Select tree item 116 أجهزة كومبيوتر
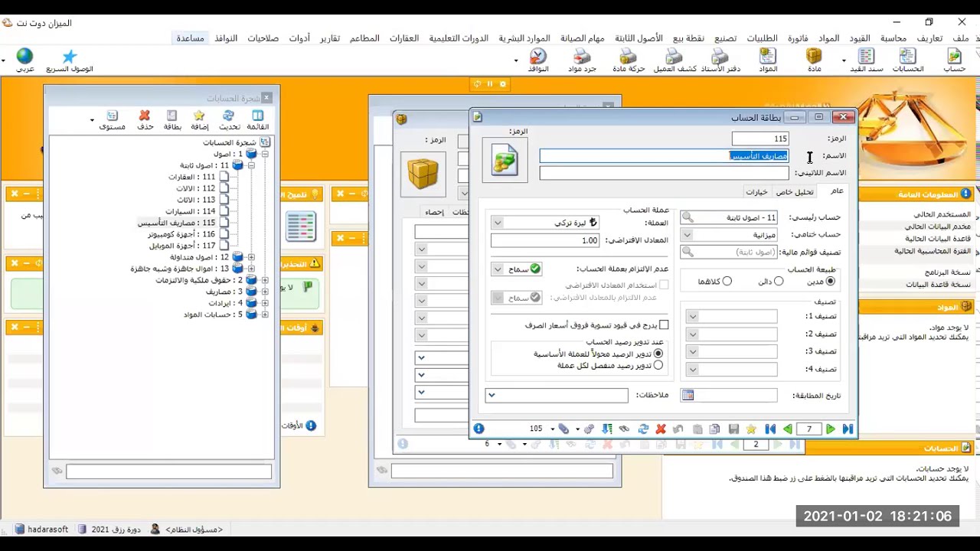Viewport: 980px width, 551px height. tap(181, 234)
